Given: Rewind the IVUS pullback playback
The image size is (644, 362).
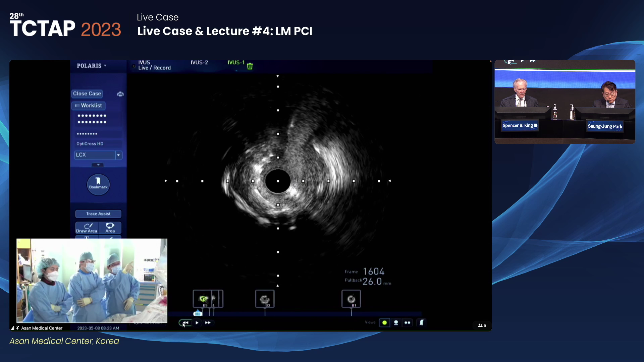Looking at the screenshot, I should coord(185,323).
